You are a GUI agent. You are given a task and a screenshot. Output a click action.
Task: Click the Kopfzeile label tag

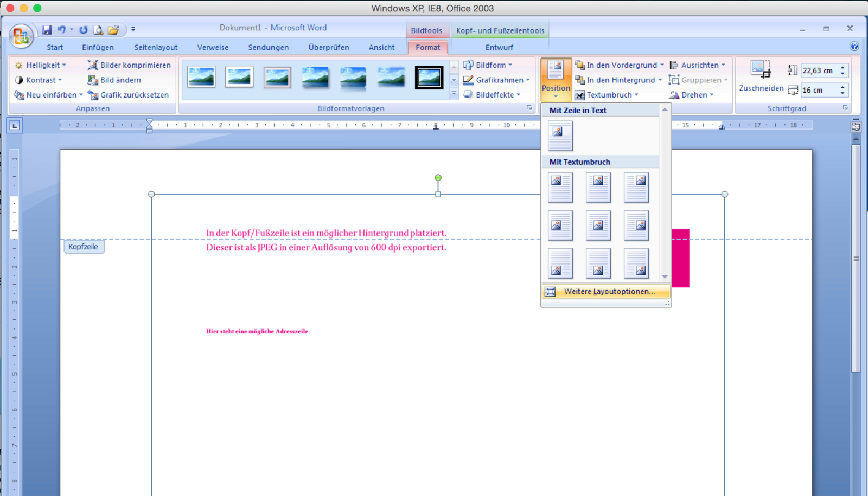tap(83, 247)
